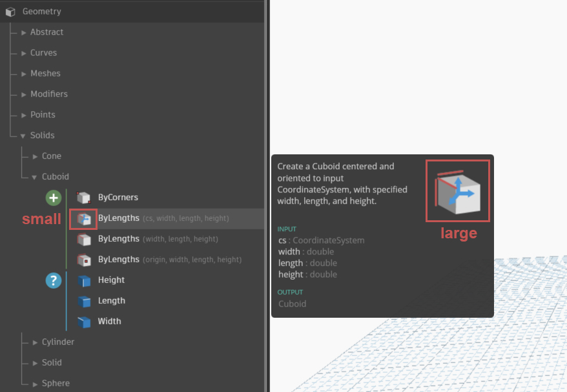Click the Sphere label

click(56, 384)
